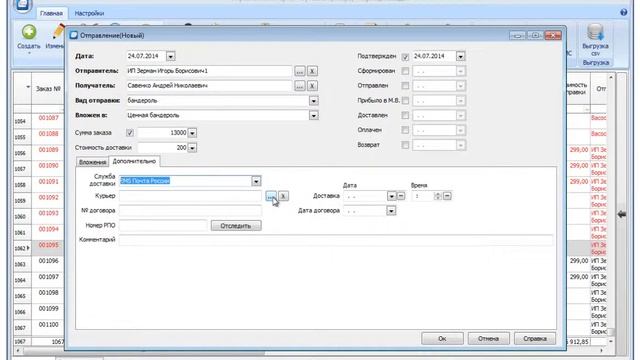The width and height of the screenshot is (640, 360).
Task: Open the Доставка date dropdown
Action: [391, 196]
